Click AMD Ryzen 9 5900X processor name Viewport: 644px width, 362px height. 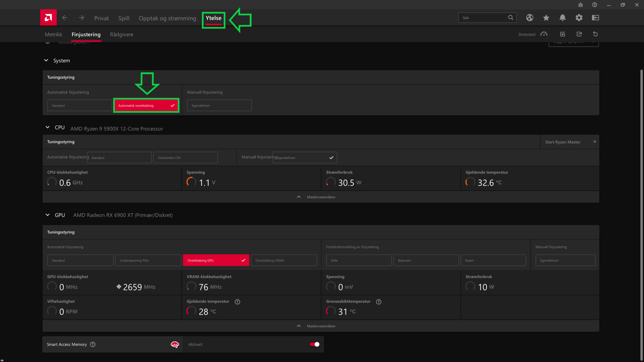coord(117,129)
